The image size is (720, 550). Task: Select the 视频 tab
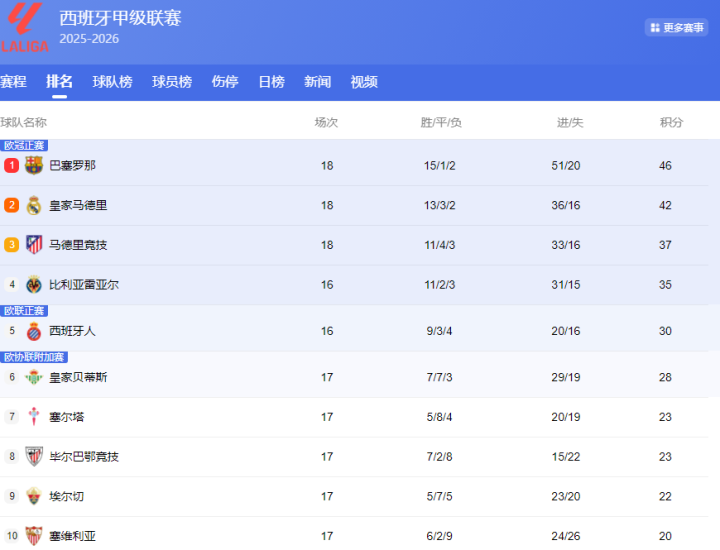364,82
